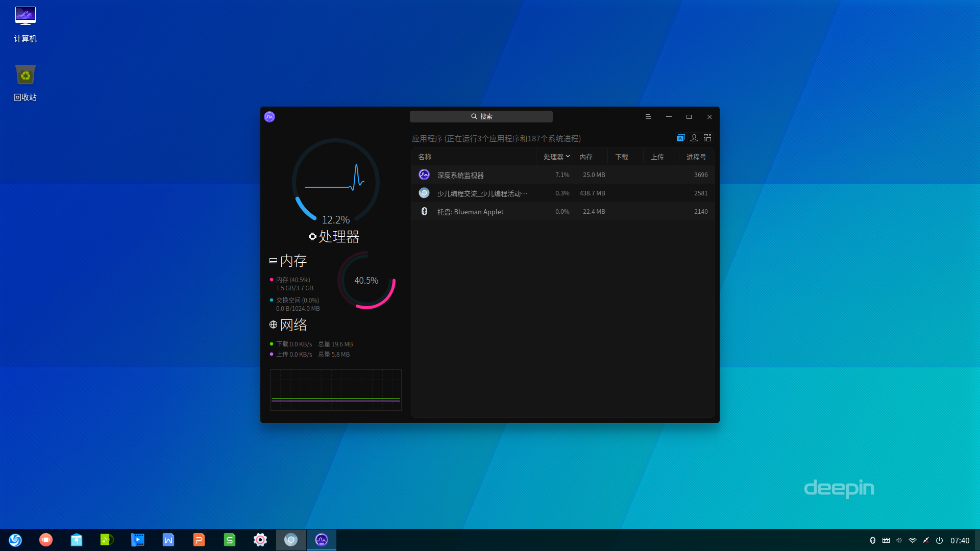Viewport: 980px width, 551px height.
Task: Show only applications with the filter icon
Action: 680,138
